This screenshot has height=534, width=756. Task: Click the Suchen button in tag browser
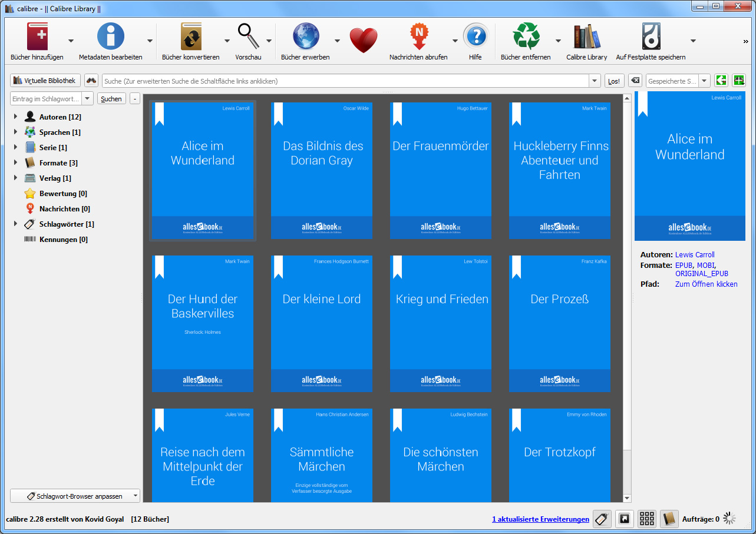[111, 99]
